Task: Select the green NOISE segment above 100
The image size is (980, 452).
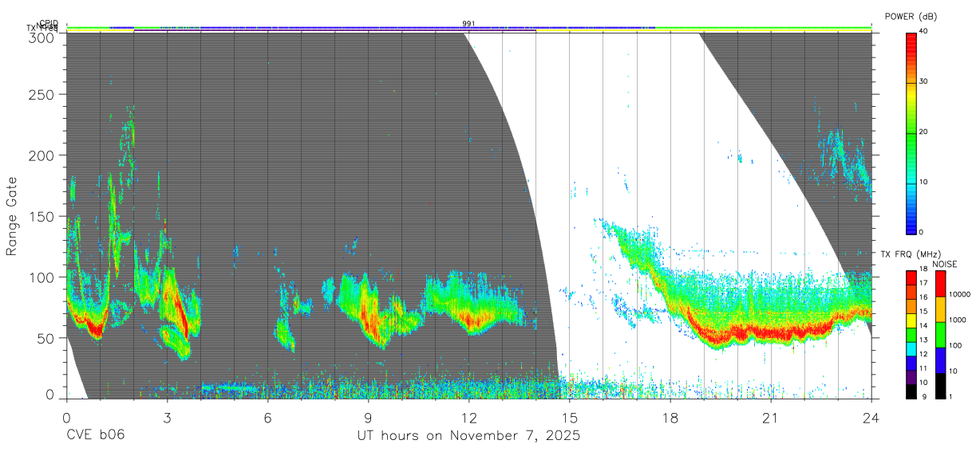Action: coord(940,335)
